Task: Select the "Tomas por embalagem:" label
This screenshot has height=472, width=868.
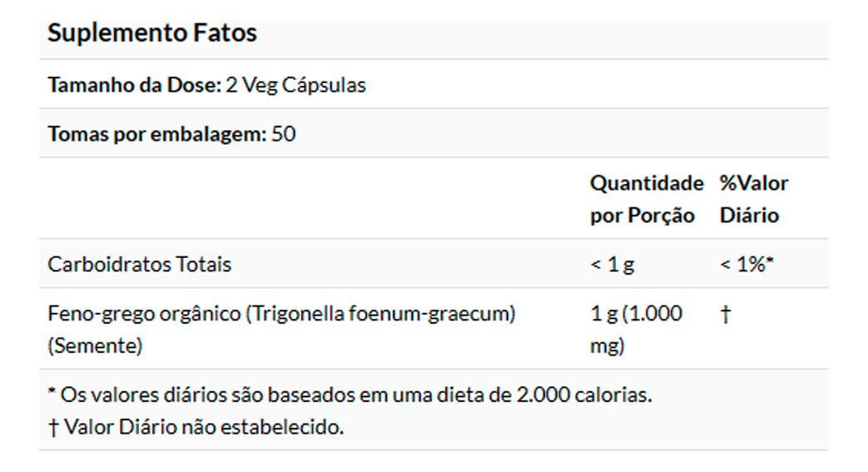Action: (157, 134)
